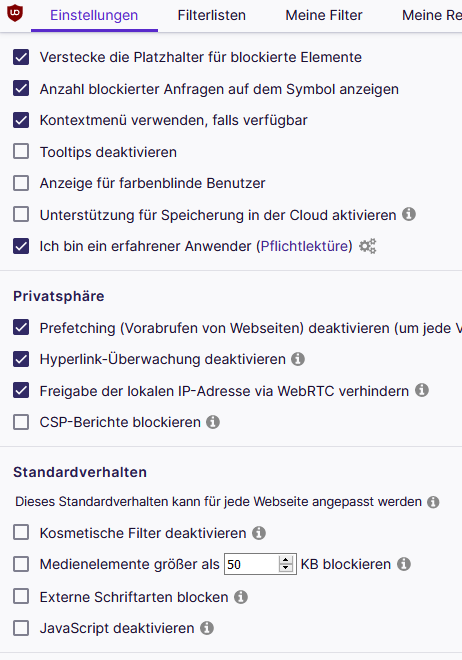Uncheck Kontextmenü verwenden checkbox

click(21, 120)
